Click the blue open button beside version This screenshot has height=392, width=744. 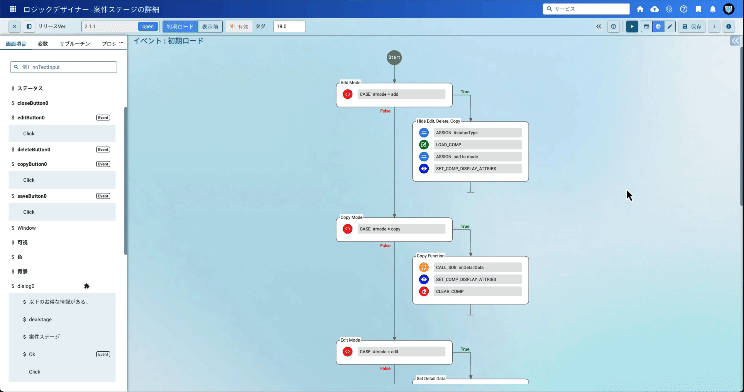pyautogui.click(x=148, y=27)
